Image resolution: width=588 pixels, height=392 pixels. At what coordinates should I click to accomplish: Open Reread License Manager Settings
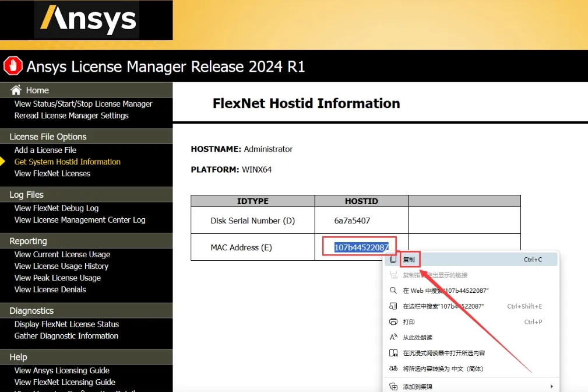tap(71, 116)
